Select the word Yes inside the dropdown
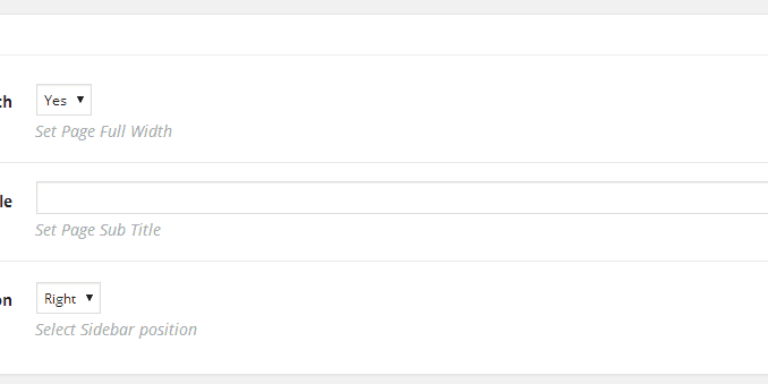Viewport: 768px width, 384px height. pyautogui.click(x=55, y=100)
